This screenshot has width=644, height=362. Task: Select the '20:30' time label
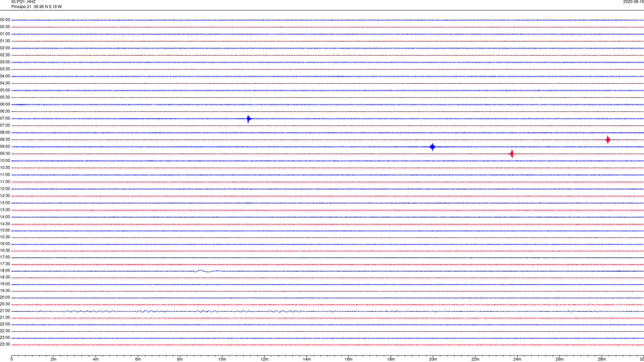(x=5, y=304)
